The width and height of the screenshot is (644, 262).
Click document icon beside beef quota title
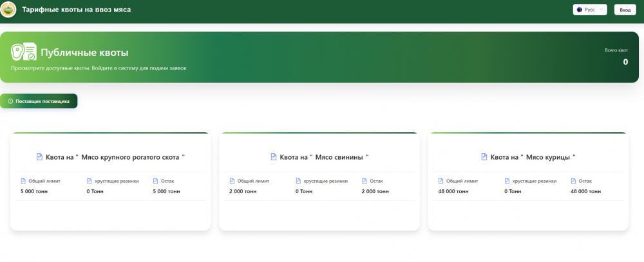[x=40, y=157]
